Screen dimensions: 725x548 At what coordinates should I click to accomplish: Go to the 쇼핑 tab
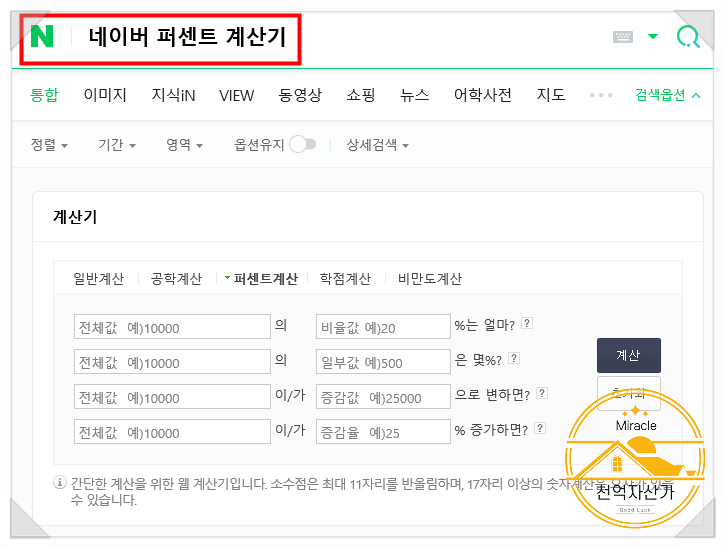(x=361, y=95)
